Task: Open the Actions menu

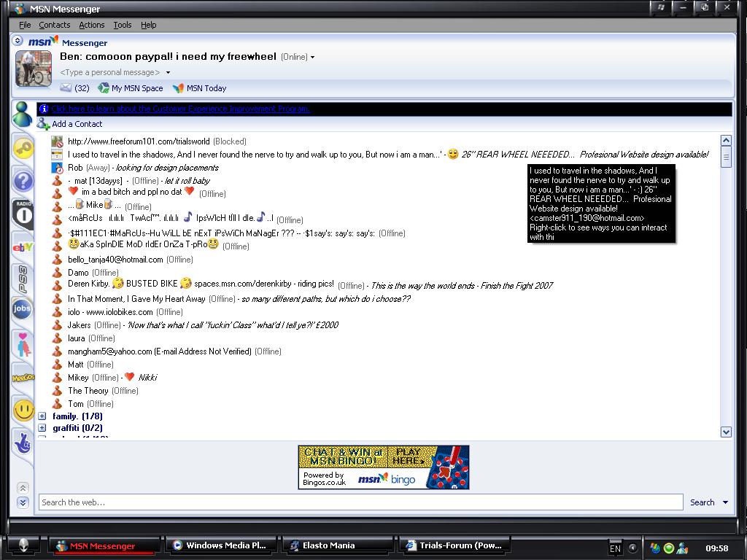Action: pyautogui.click(x=91, y=25)
